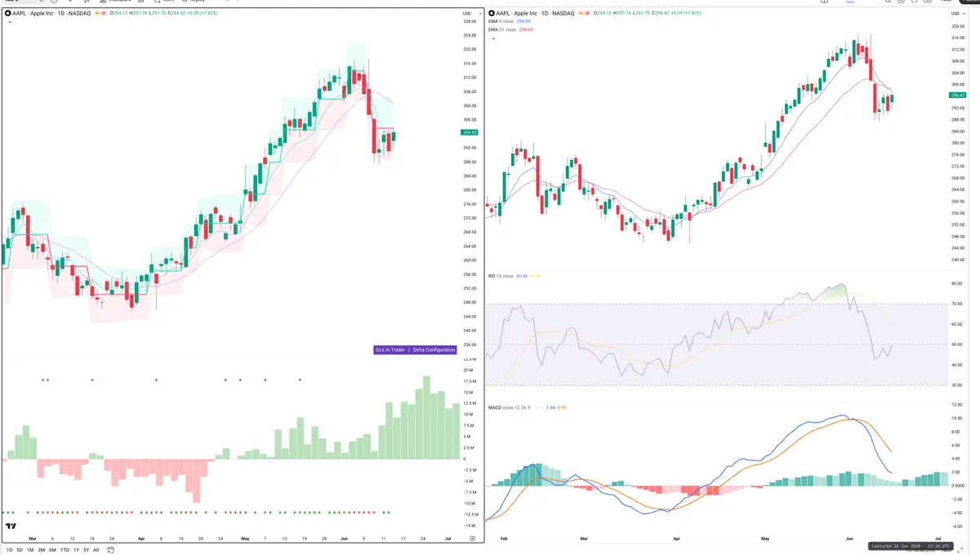The height and width of the screenshot is (555, 980).
Task: Select the YTD time range
Action: click(65, 550)
